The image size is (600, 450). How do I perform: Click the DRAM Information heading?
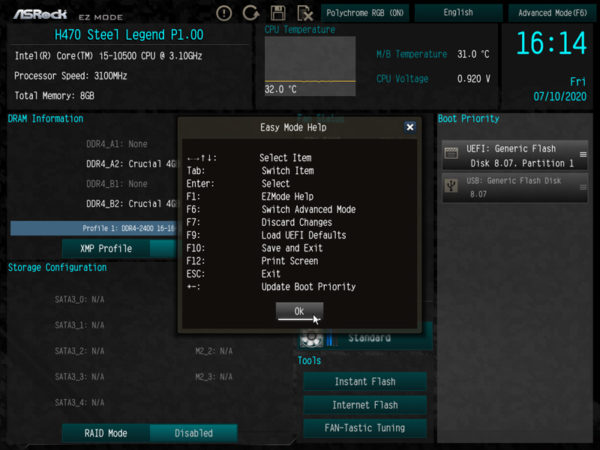(x=46, y=119)
